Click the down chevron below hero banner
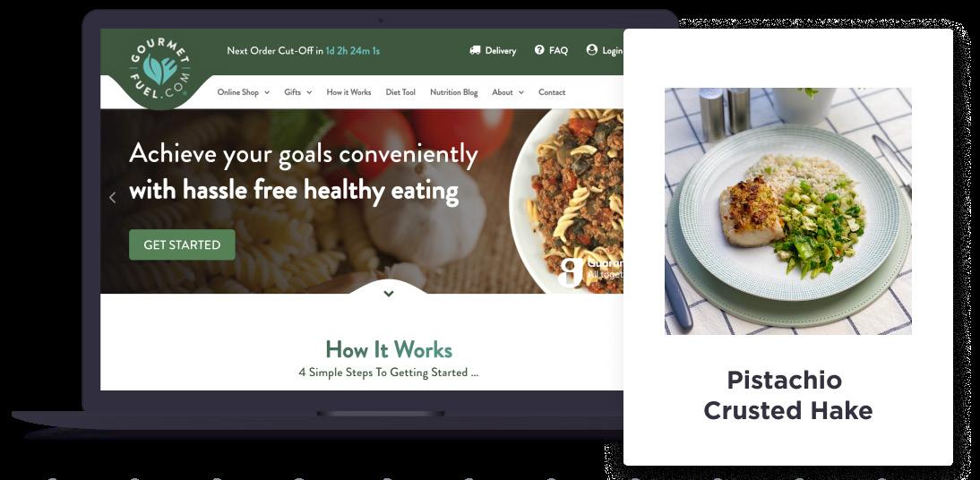Image resolution: width=980 pixels, height=480 pixels. coord(389,293)
